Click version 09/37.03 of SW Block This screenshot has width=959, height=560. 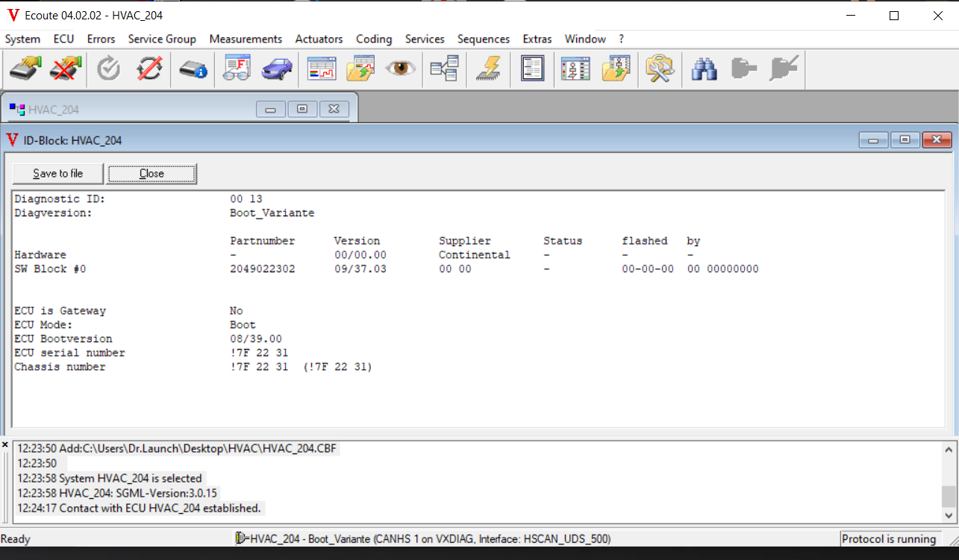point(360,268)
